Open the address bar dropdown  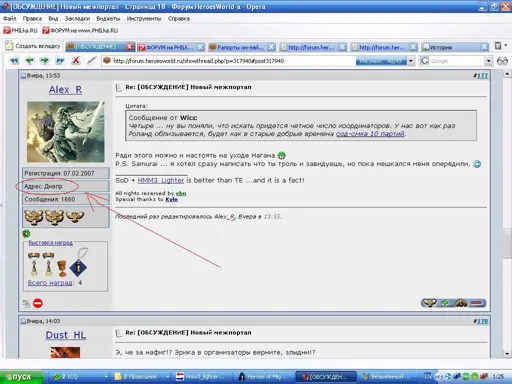pyautogui.click(x=411, y=61)
